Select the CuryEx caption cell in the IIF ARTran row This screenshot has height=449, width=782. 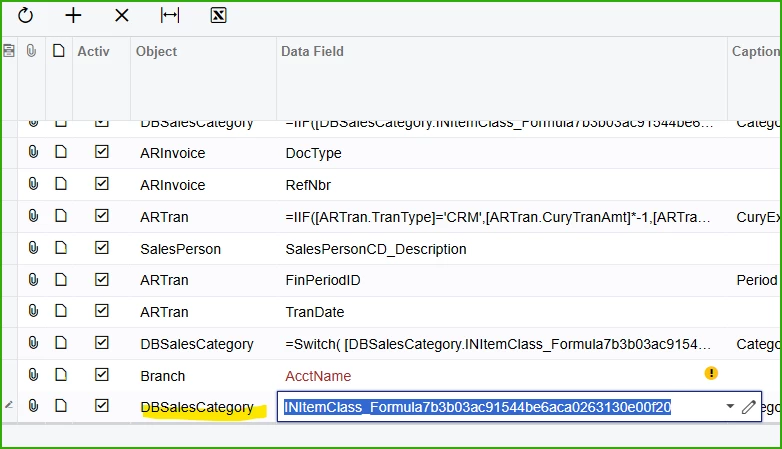click(755, 217)
